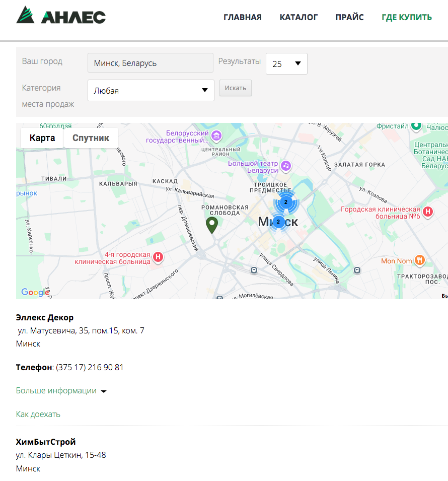Image resolution: width=448 pixels, height=481 pixels.
Task: Click metro station icon near улица Свердлова
Action: (x=254, y=270)
